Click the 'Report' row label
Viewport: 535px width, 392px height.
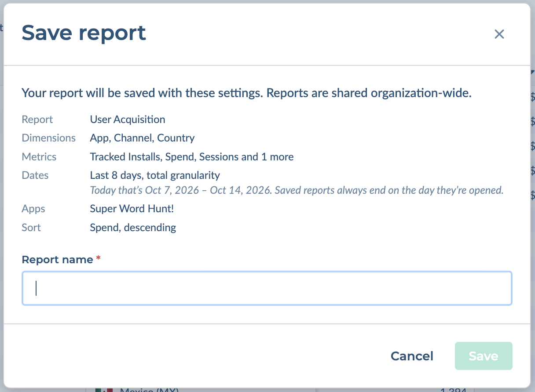click(x=37, y=120)
